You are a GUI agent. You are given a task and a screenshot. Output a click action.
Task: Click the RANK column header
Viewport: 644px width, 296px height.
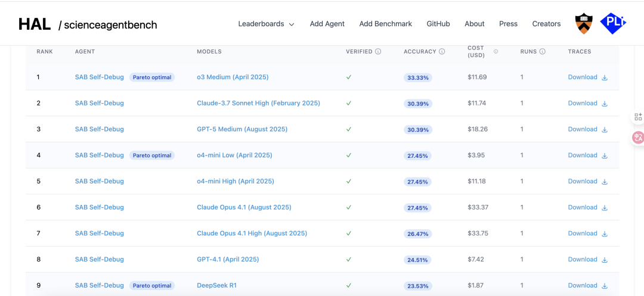(x=45, y=52)
